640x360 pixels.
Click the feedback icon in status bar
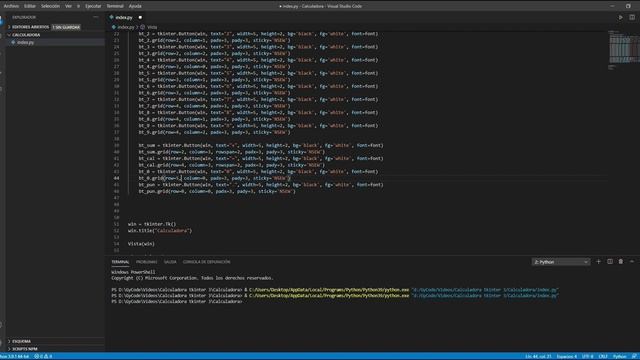pos(634,356)
